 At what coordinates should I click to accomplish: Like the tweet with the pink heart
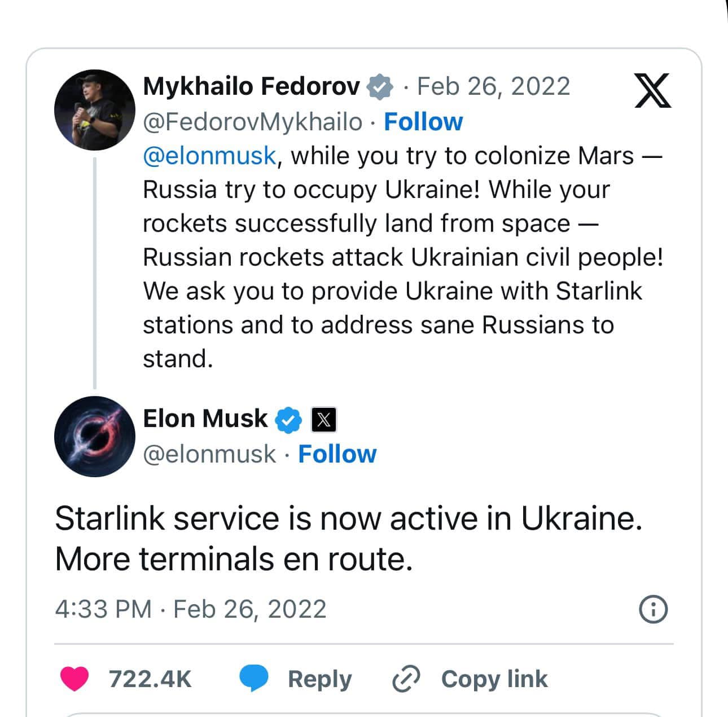point(74,679)
